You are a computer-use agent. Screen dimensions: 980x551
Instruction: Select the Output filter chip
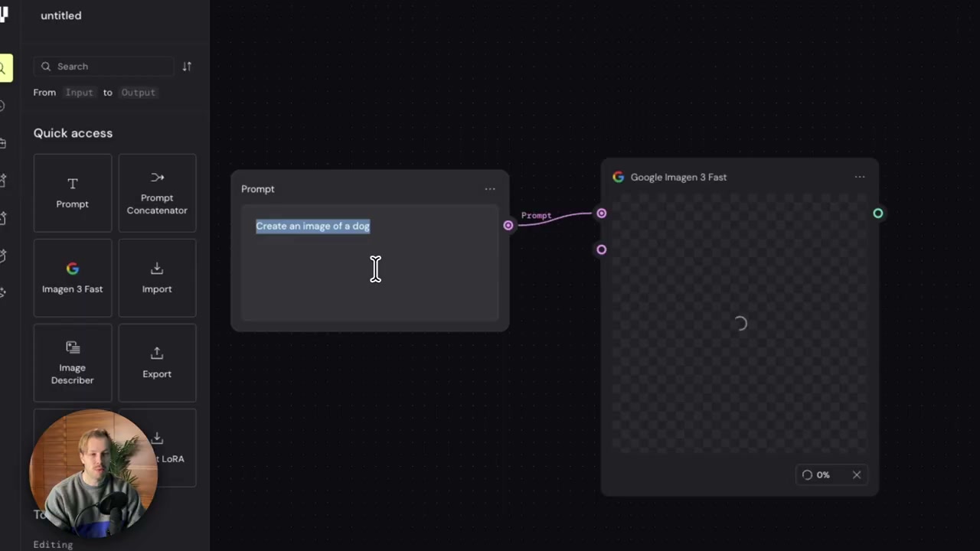tap(138, 93)
